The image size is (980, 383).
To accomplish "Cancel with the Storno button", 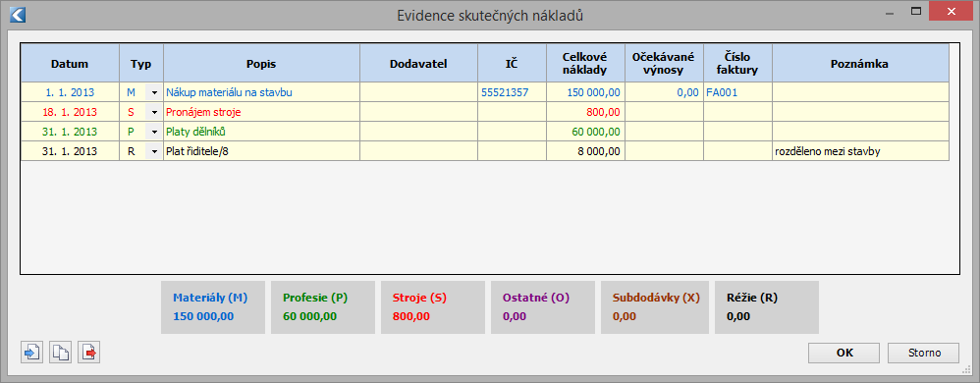I will 924,353.
